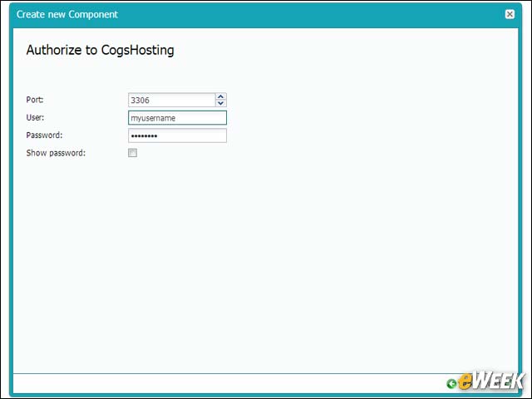This screenshot has width=532, height=399.
Task: Click the Port number input field
Action: [x=172, y=100]
